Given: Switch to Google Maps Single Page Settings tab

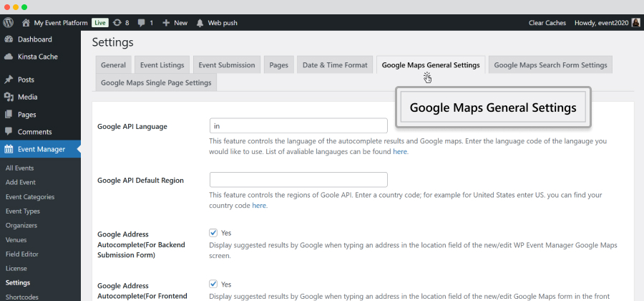Looking at the screenshot, I should click(156, 82).
